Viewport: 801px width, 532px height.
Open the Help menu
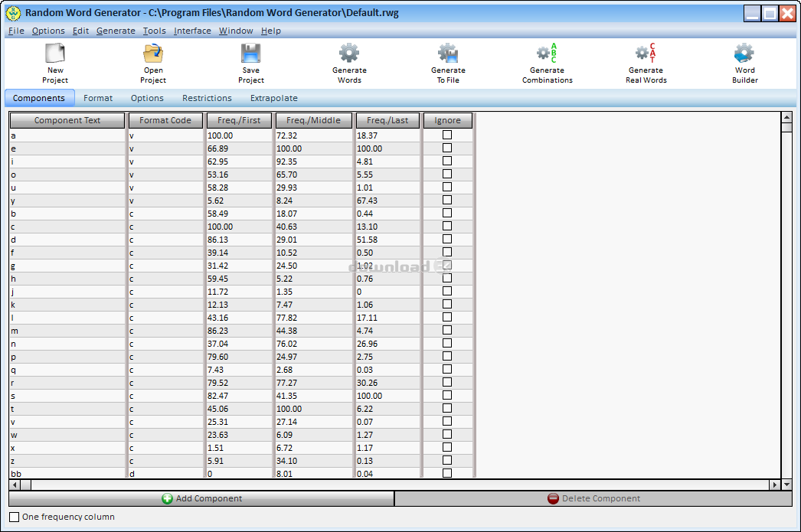(x=271, y=31)
